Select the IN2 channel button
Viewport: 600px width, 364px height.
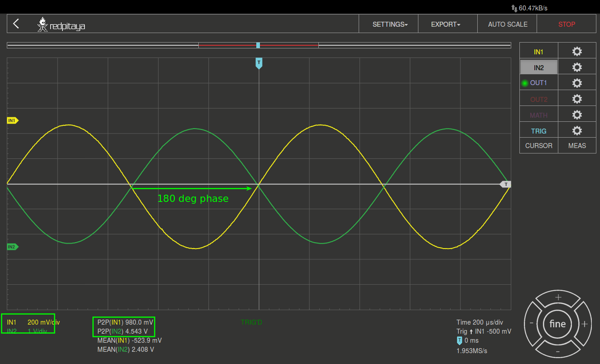tap(538, 68)
